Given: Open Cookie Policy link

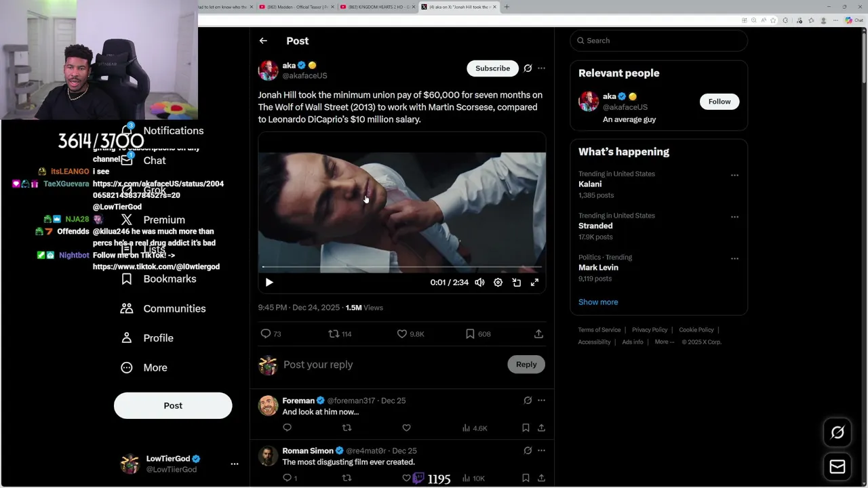Looking at the screenshot, I should pos(696,330).
